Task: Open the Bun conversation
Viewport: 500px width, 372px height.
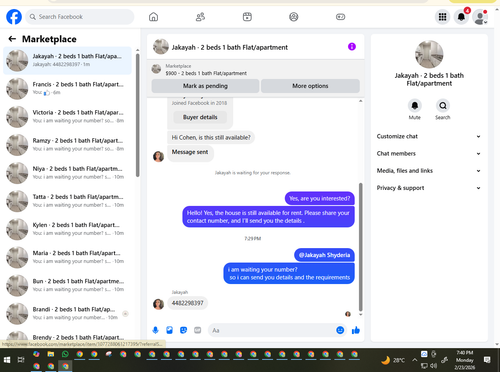Action: (x=67, y=285)
